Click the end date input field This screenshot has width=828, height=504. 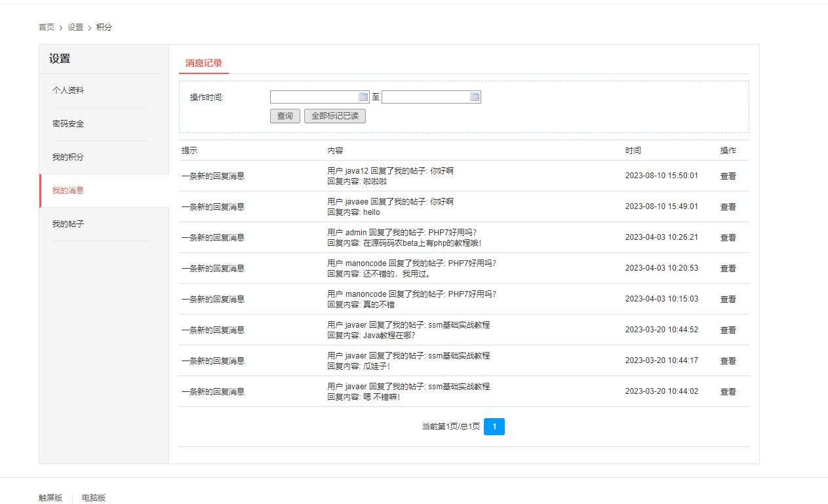click(x=431, y=97)
